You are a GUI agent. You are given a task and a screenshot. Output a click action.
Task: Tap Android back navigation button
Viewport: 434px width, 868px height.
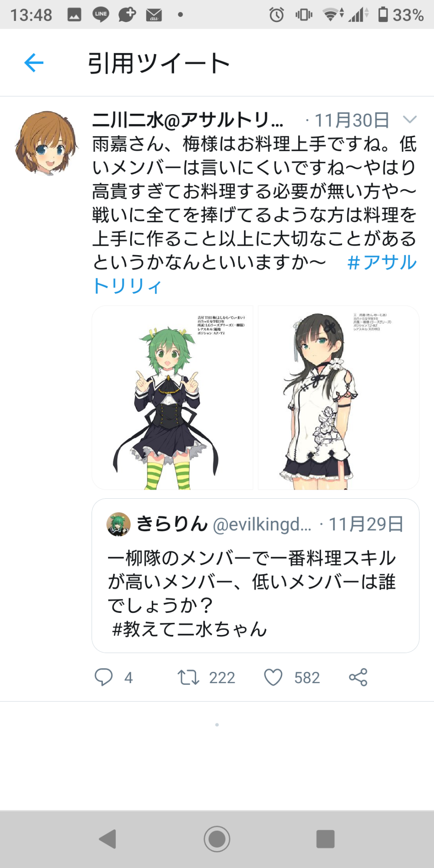pos(108,838)
